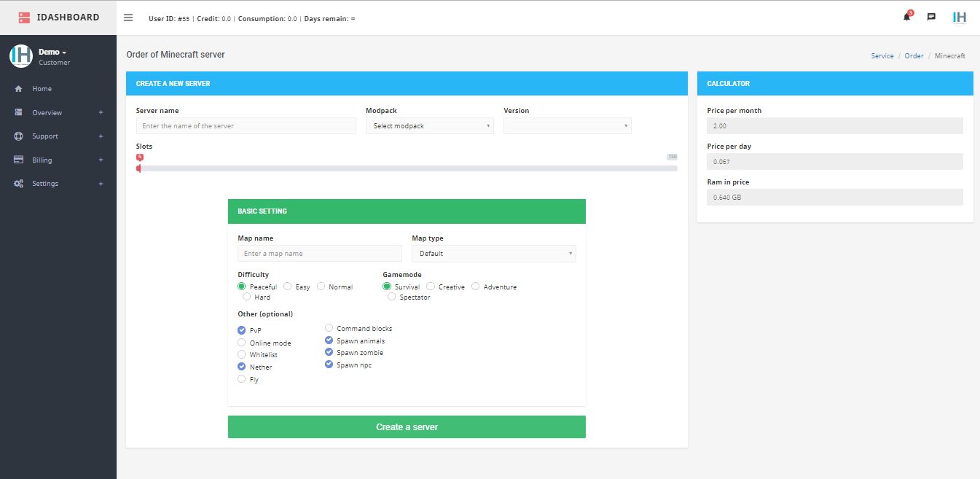The image size is (980, 479).
Task: Click the Billing card icon
Action: (19, 160)
